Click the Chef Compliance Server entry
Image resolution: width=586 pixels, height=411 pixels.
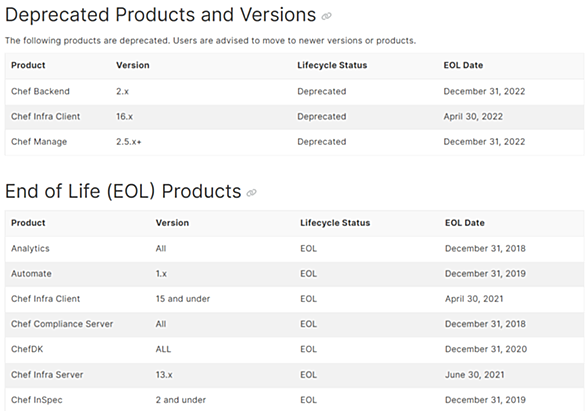pyautogui.click(x=62, y=324)
